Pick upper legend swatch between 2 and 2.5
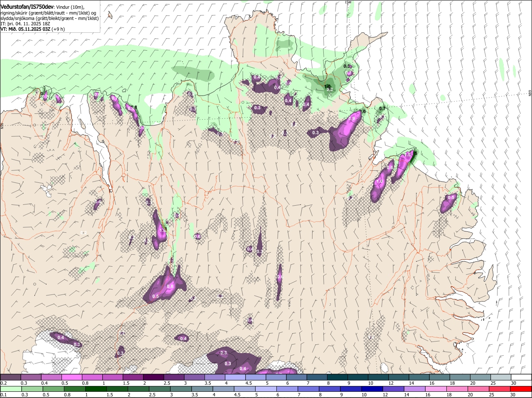The width and height of the screenshot is (532, 398). pyautogui.click(x=153, y=377)
